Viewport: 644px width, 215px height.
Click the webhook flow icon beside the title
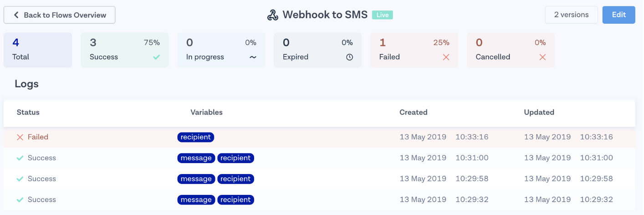click(272, 15)
